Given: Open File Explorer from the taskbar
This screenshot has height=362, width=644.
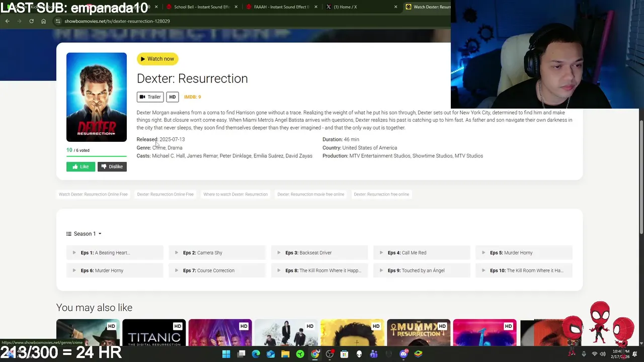Looking at the screenshot, I should [285, 354].
